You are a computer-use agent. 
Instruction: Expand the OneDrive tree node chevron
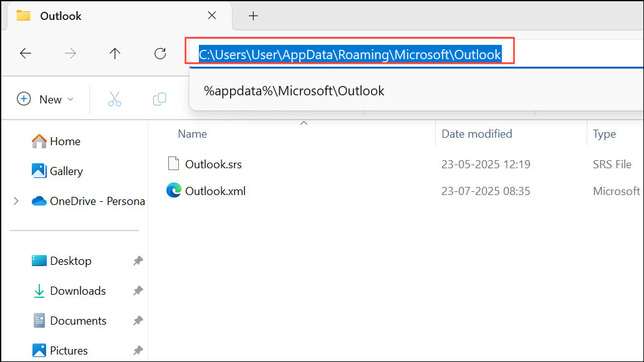click(16, 201)
